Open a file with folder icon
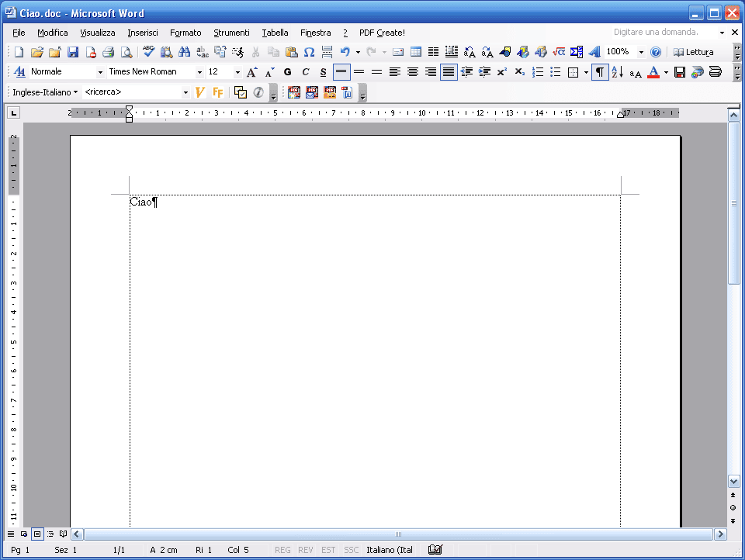Image resolution: width=745 pixels, height=560 pixels. [x=37, y=52]
